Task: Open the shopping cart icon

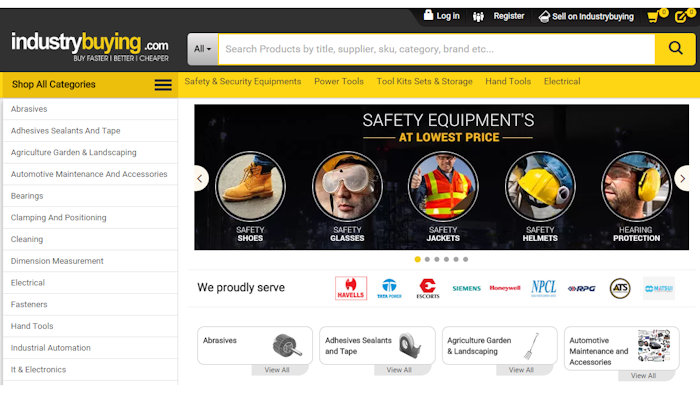Action: 653,17
